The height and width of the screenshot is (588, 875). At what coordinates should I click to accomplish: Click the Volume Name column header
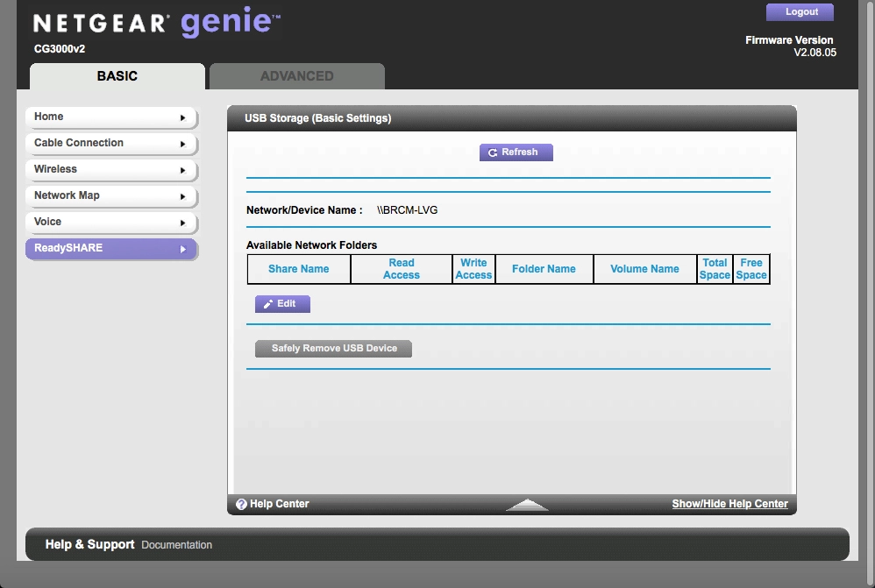[644, 269]
